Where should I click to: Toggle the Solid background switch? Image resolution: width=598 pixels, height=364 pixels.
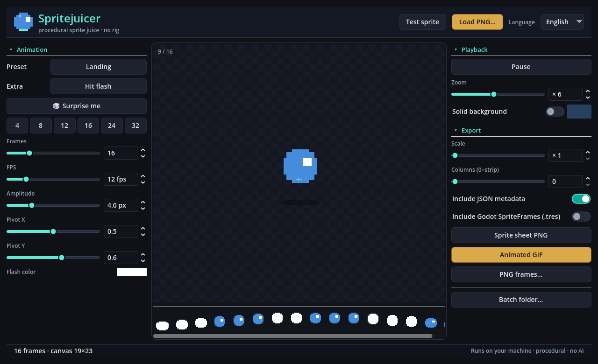555,112
